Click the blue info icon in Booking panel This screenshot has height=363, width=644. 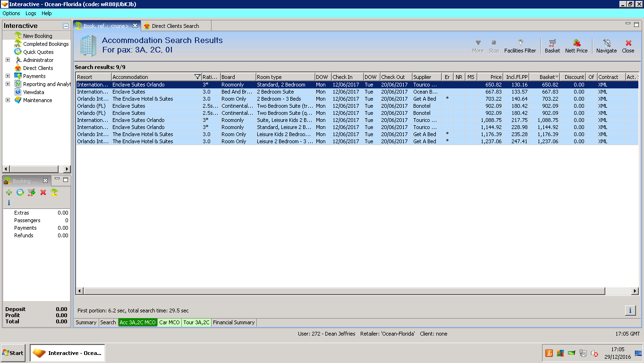tap(9, 203)
